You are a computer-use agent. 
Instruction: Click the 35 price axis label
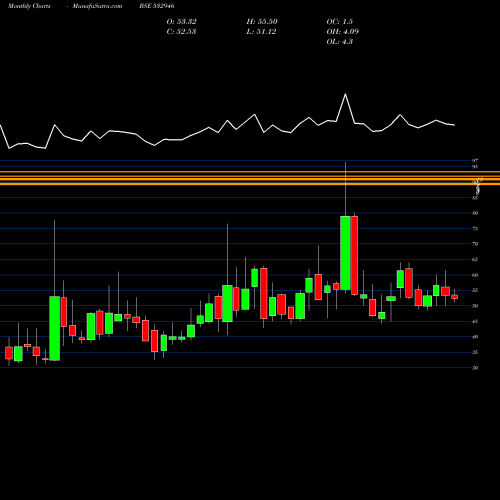[475, 352]
